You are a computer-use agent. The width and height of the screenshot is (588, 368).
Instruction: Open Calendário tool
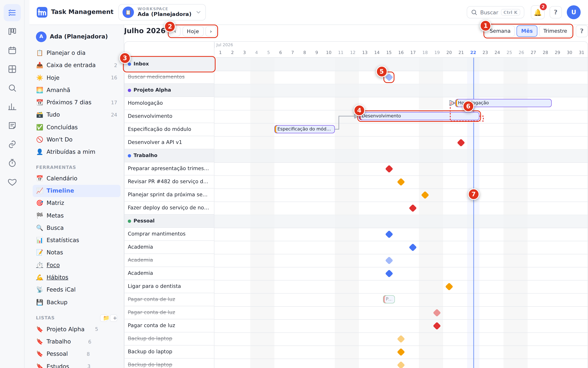coord(77,178)
